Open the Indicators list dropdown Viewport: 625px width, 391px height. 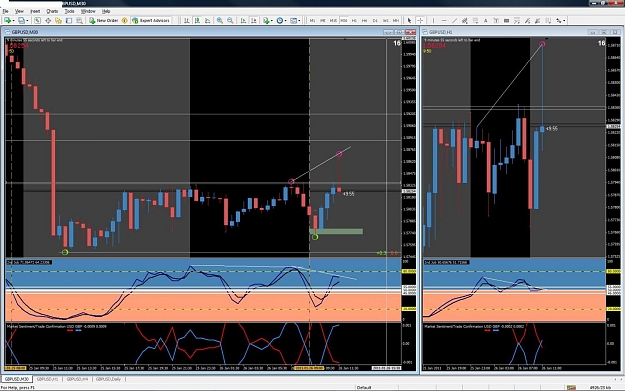[268, 20]
